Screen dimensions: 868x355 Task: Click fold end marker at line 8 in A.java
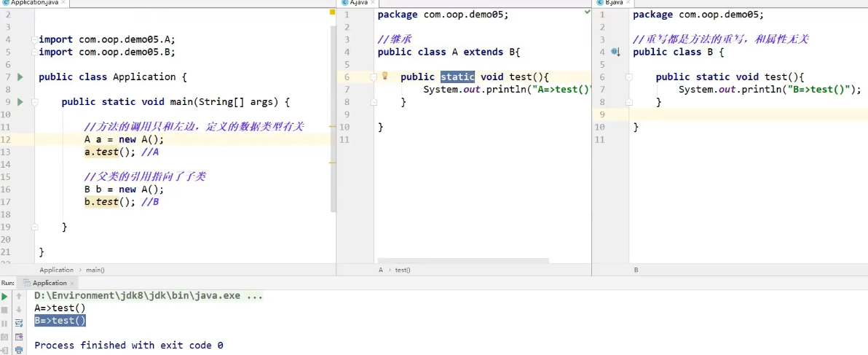374,102
